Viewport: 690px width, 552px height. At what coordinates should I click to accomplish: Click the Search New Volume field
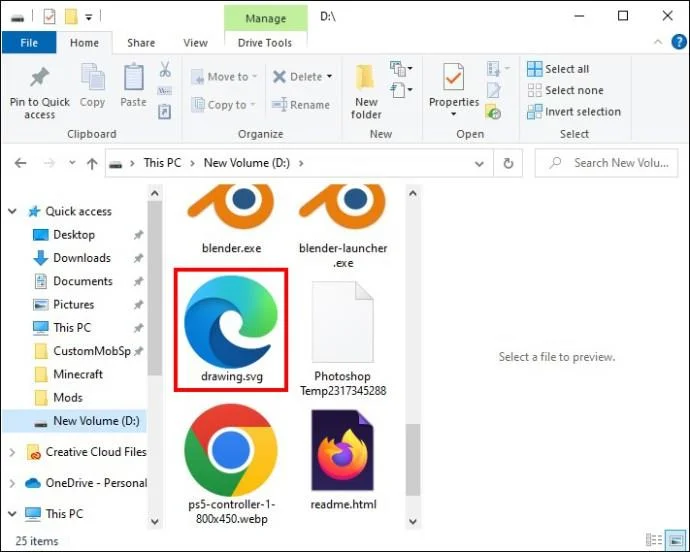606,163
